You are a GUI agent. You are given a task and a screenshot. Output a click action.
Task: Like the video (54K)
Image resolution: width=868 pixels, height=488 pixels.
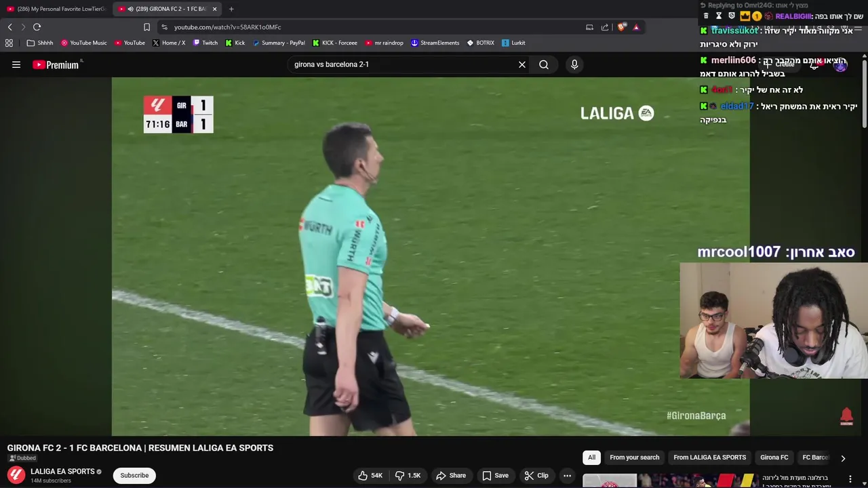[370, 475]
